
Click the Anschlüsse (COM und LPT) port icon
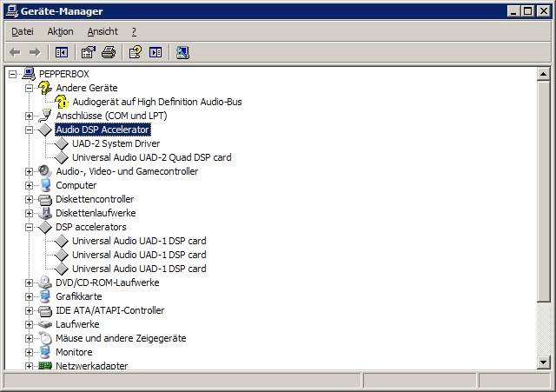[45, 116]
